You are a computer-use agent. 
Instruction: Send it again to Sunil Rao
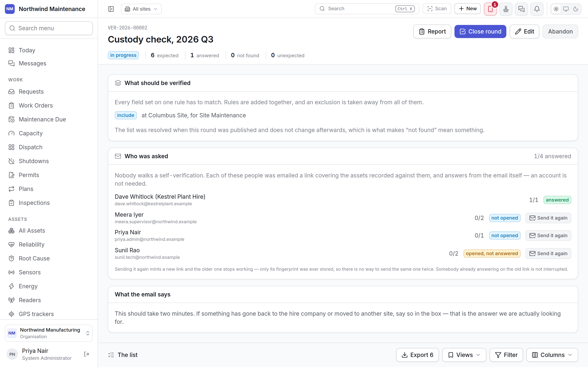click(548, 253)
